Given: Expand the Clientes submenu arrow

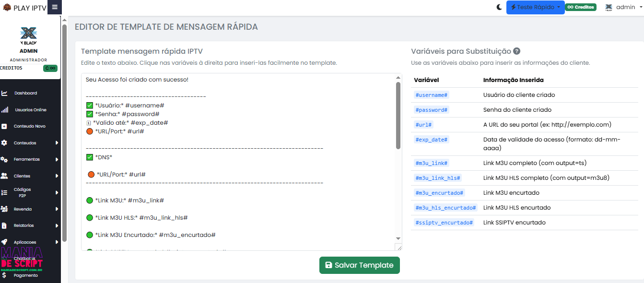Looking at the screenshot, I should (x=57, y=176).
